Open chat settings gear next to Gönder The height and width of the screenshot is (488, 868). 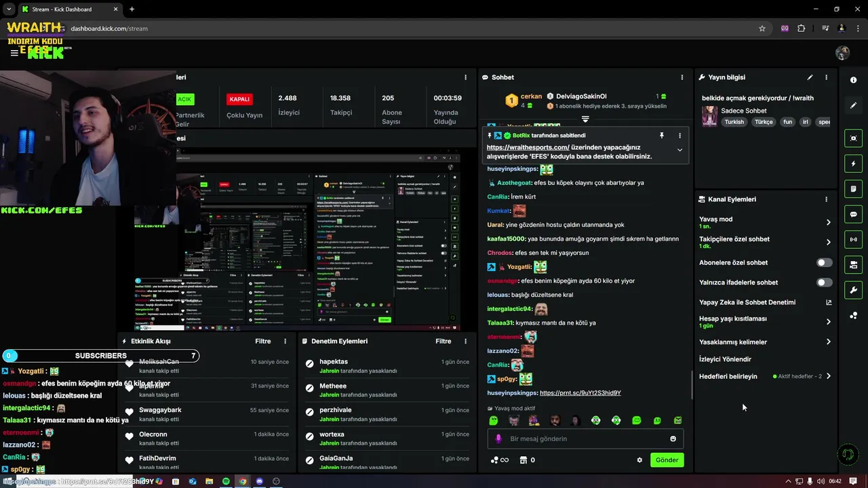[639, 460]
